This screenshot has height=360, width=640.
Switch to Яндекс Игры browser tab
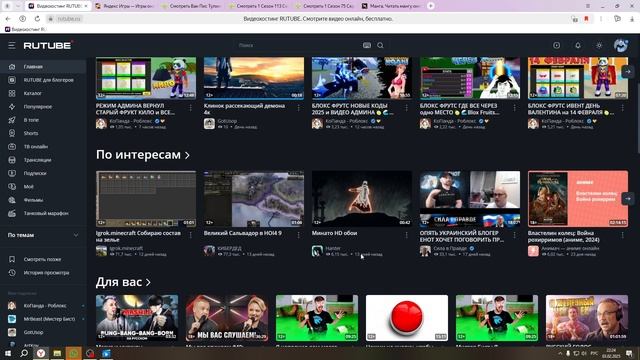124,6
